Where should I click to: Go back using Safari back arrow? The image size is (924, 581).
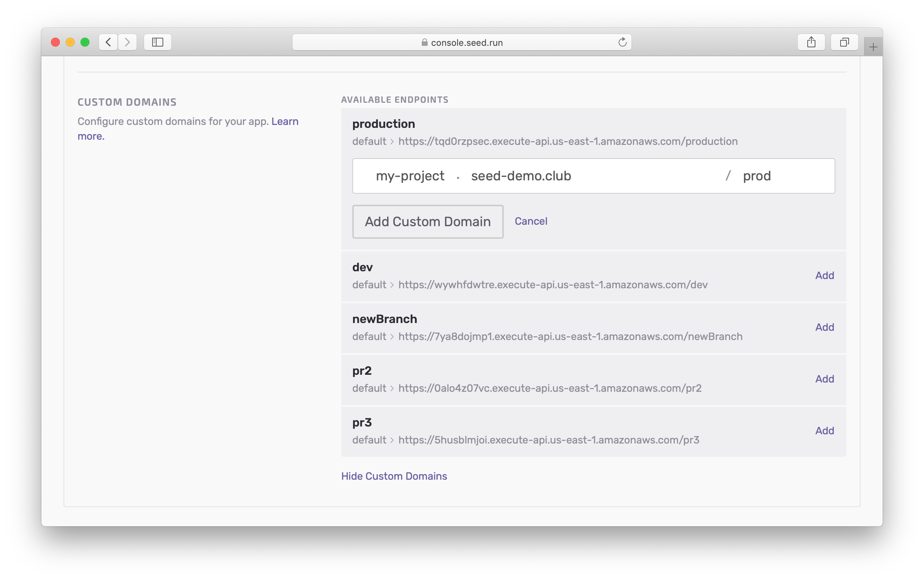tap(108, 42)
